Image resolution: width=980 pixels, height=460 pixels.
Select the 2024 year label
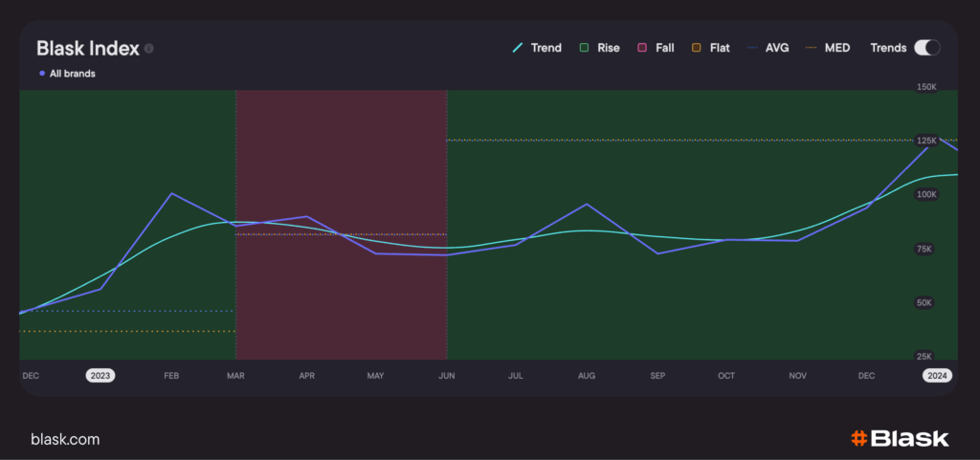coord(937,376)
